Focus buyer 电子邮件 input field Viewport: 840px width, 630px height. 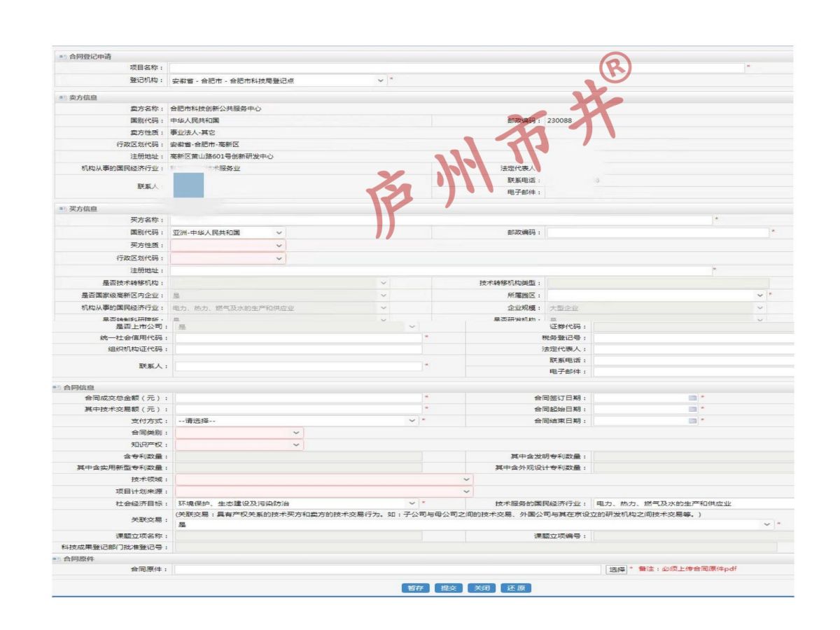(x=694, y=372)
